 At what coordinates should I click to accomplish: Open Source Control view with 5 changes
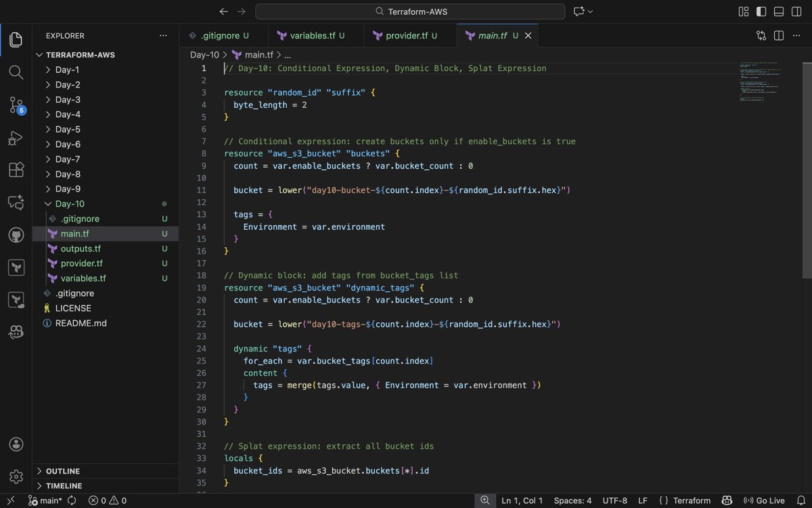pos(16,104)
